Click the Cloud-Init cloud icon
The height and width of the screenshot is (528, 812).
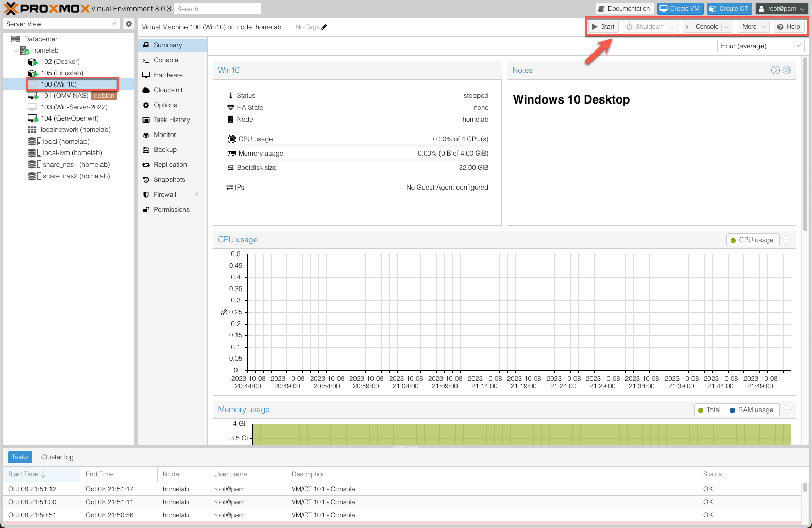pos(146,90)
